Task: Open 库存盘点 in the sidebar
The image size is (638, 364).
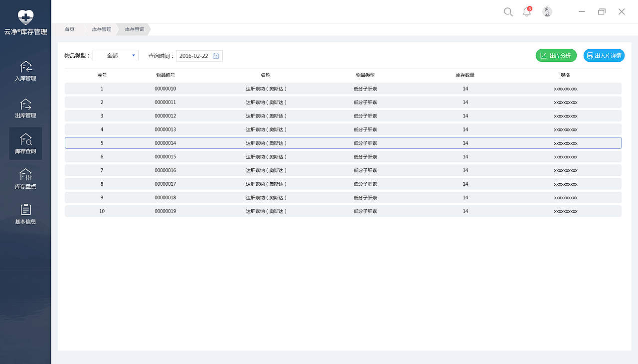Action: pyautogui.click(x=25, y=179)
